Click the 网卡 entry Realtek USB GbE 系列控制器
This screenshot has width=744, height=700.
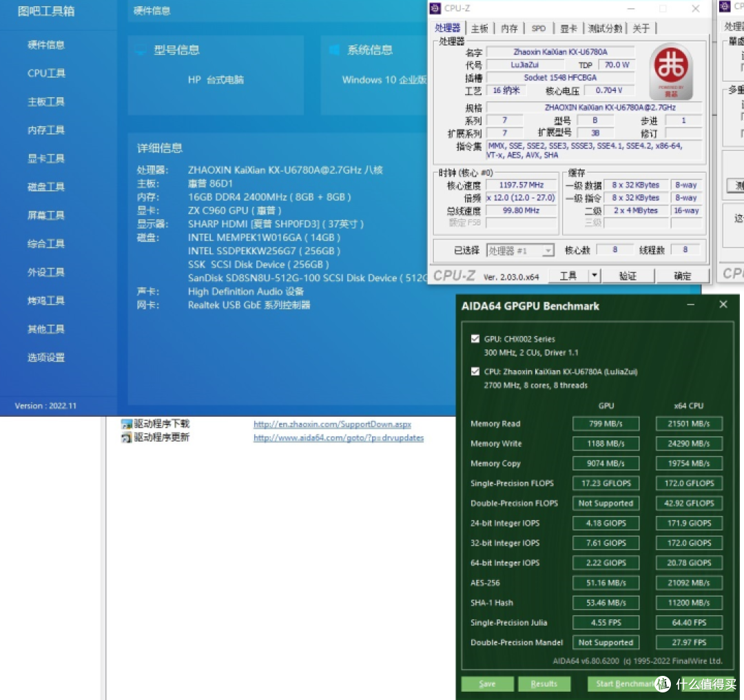click(249, 305)
